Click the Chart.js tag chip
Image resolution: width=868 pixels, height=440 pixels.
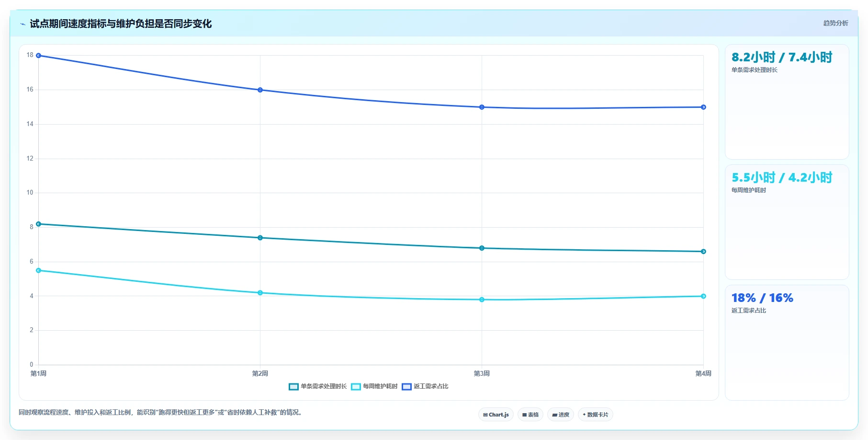[496, 415]
